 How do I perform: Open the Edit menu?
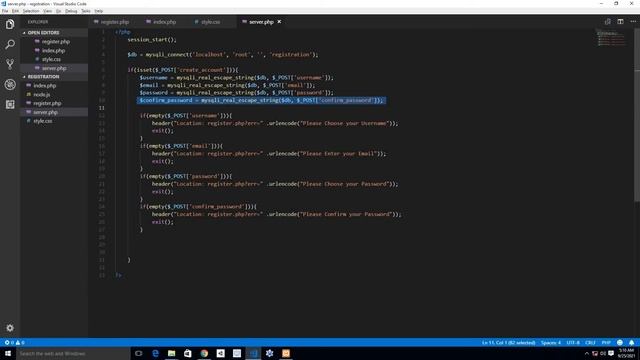(16, 11)
